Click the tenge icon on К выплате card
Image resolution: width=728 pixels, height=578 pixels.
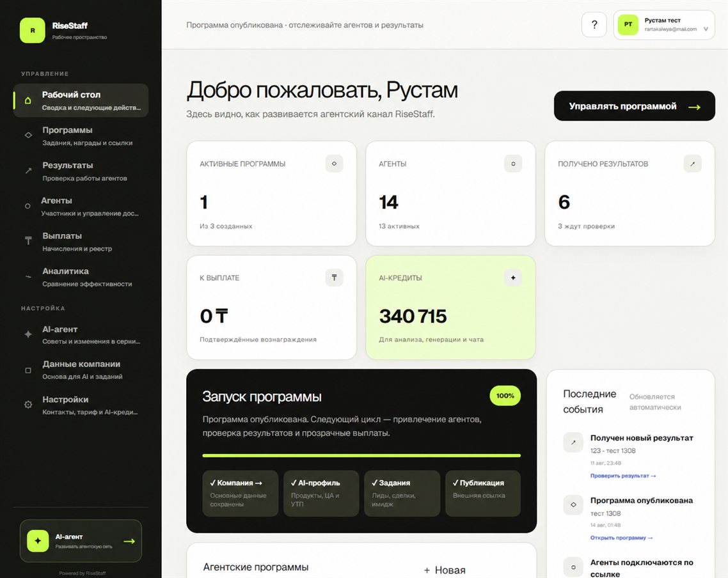click(335, 277)
